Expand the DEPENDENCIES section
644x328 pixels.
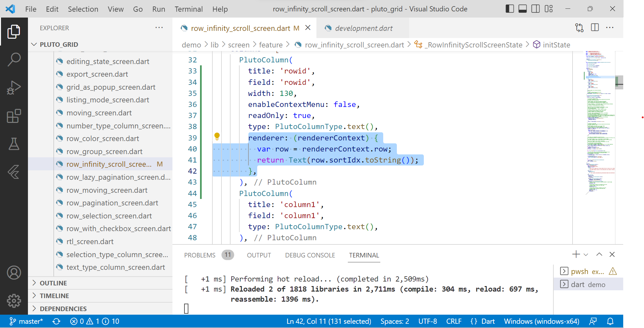(x=100, y=308)
